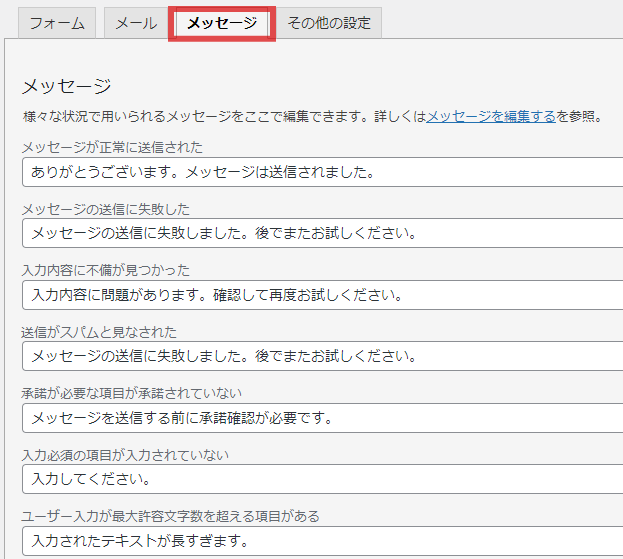Open the メール tab
Image resolution: width=623 pixels, height=559 pixels.
[x=136, y=23]
